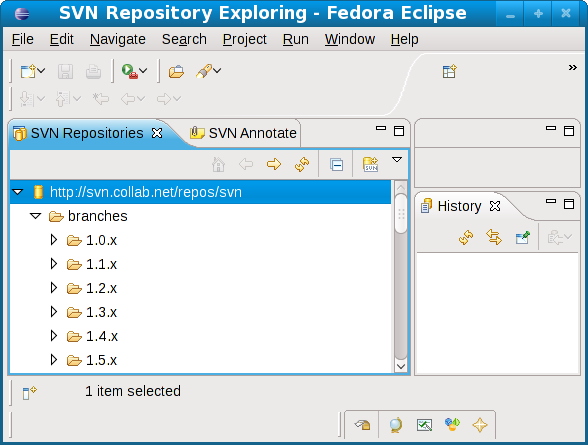588x445 pixels.
Task: Click the Go Into forward arrow in SVN Repositories
Action: [x=274, y=164]
